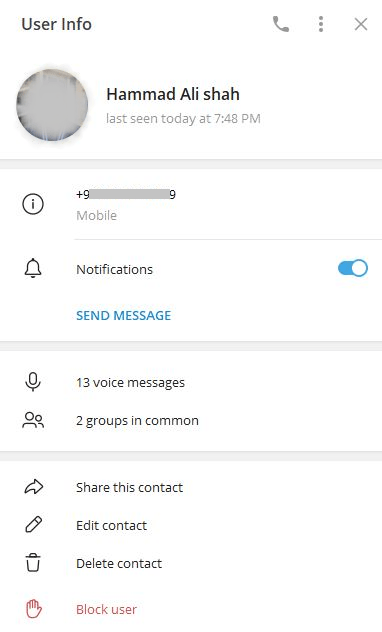Call the contact with the phone icon

coord(281,24)
